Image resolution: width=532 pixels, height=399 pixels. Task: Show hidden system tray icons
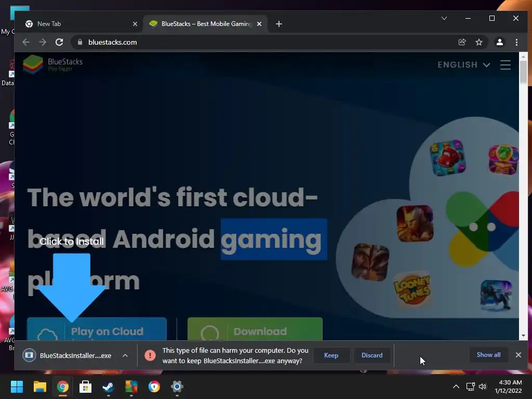[456, 387]
